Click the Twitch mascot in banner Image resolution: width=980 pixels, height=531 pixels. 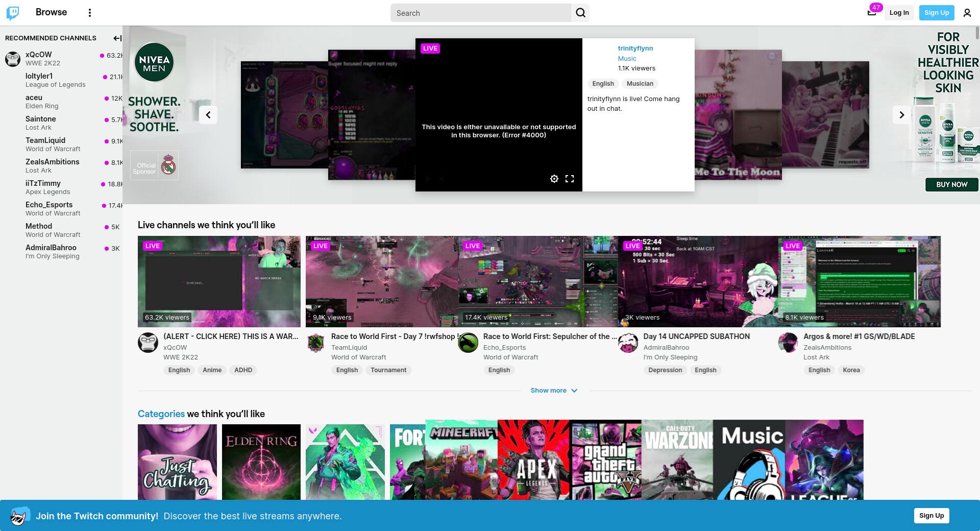coord(19,516)
